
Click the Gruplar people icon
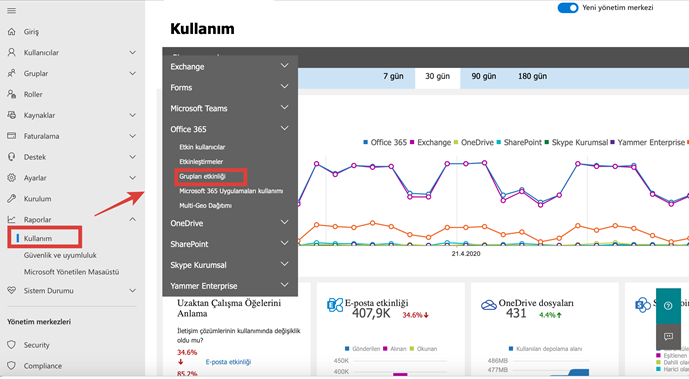click(11, 73)
